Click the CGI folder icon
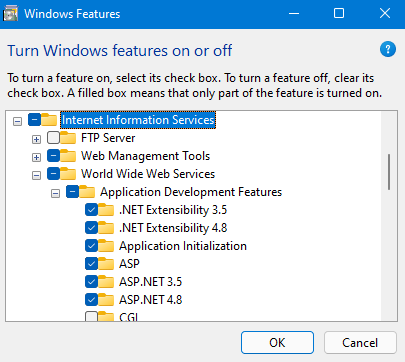The image size is (405, 362). point(106,316)
